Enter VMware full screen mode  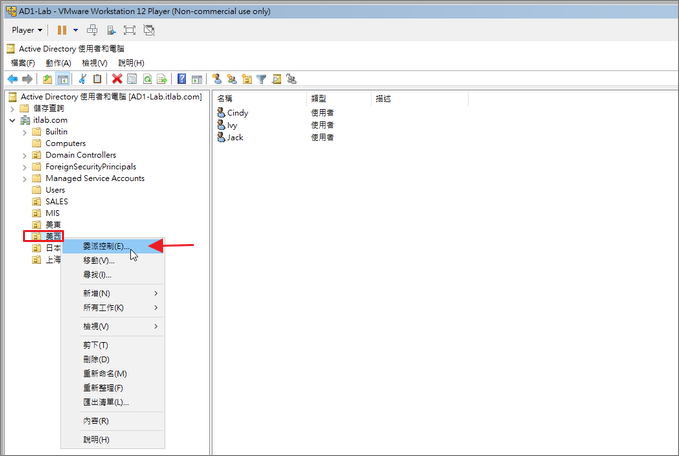(129, 30)
